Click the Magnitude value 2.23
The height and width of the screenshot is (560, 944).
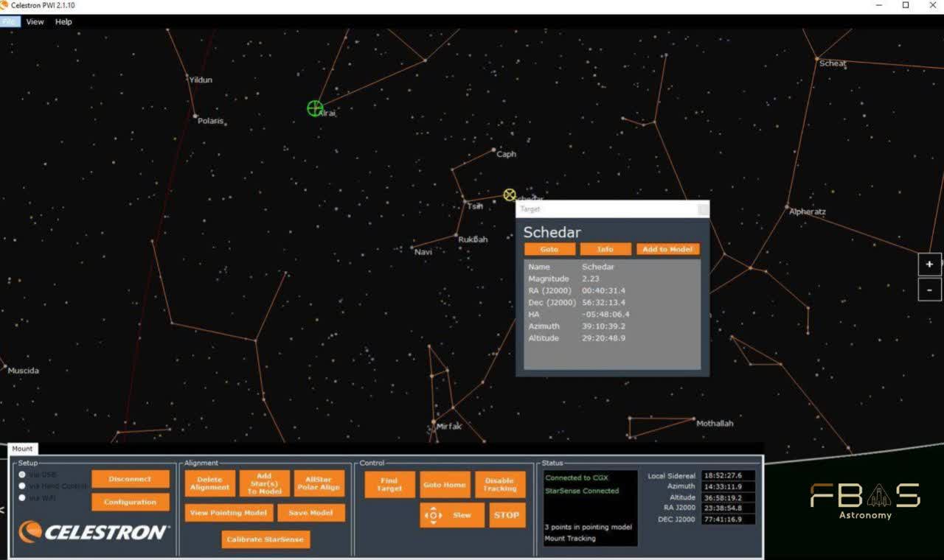point(591,279)
